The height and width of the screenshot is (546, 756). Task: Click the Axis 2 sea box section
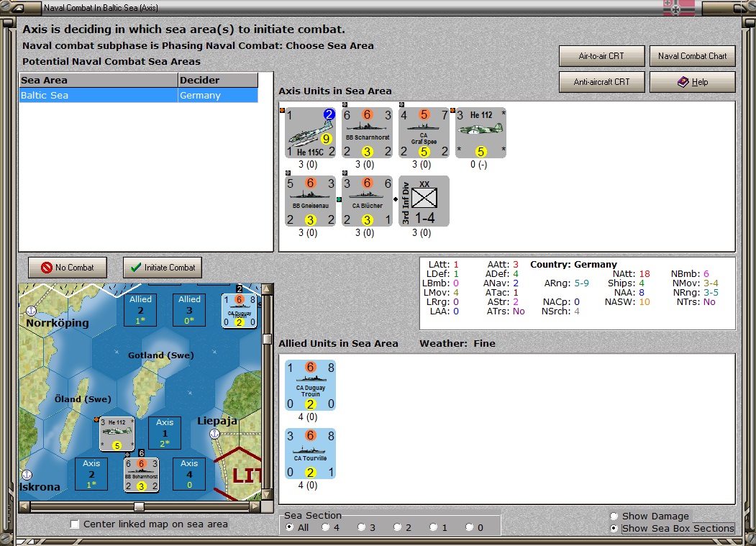[91, 473]
